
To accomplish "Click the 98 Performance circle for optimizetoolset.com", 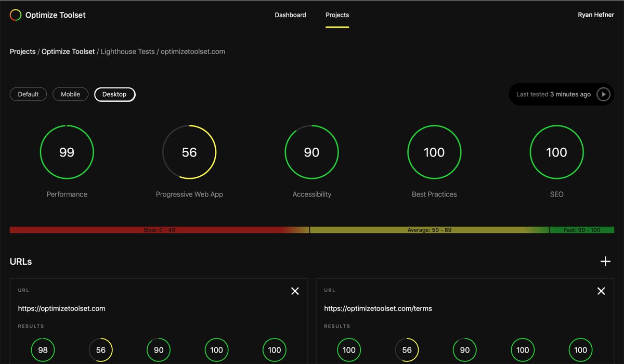I will [x=43, y=349].
